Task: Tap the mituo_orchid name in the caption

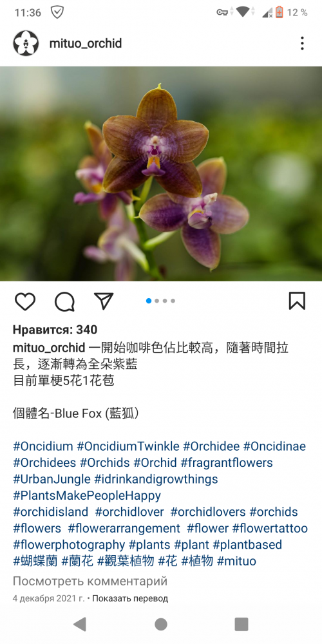Action: [x=49, y=348]
